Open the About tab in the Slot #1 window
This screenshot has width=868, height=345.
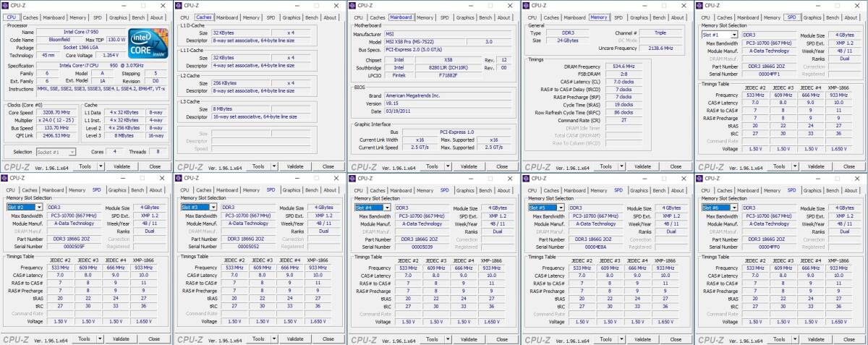[851, 17]
